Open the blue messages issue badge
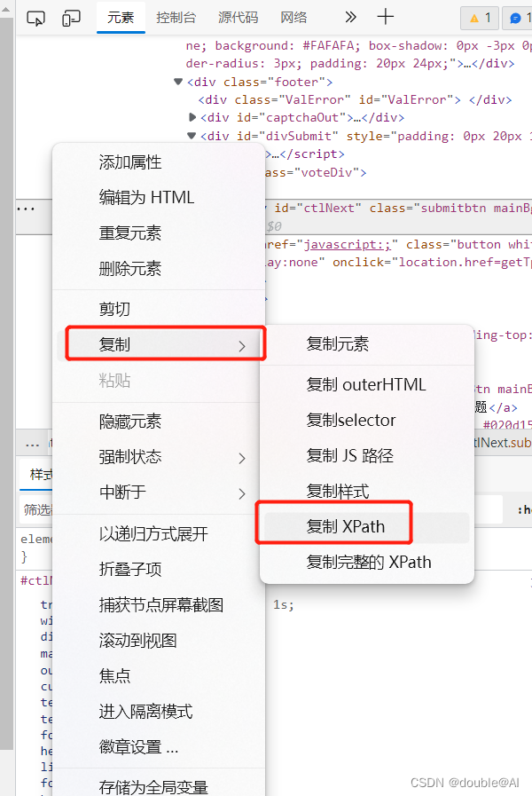Viewport: 532px width, 796px height. click(x=517, y=19)
